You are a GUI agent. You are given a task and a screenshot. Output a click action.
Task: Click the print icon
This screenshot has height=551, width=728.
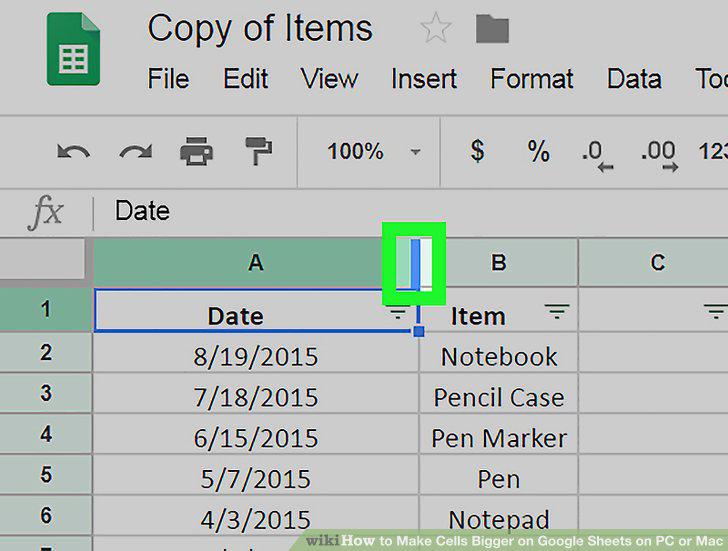coord(196,151)
